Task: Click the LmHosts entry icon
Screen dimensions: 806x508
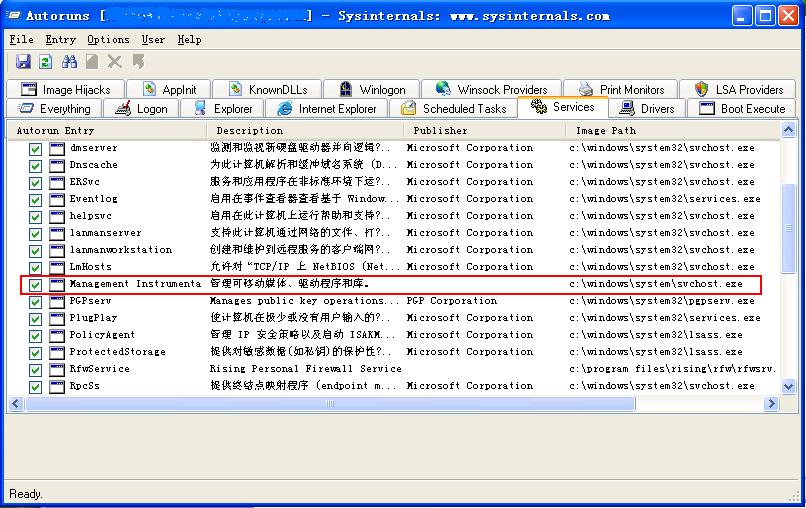Action: [x=57, y=268]
